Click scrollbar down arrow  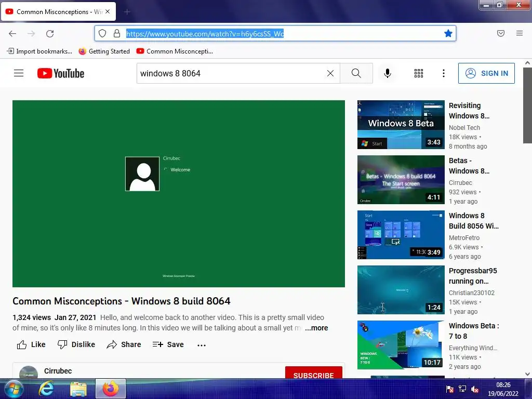[x=527, y=374]
